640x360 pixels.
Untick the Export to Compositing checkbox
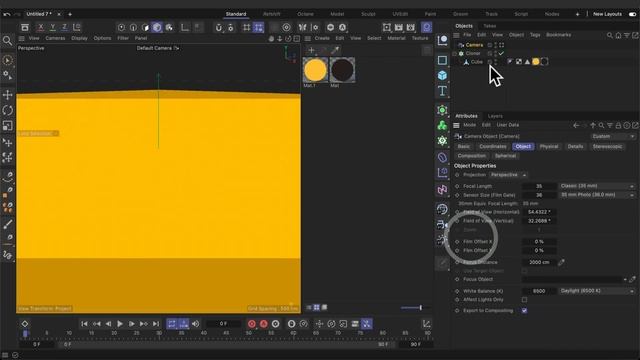524,311
